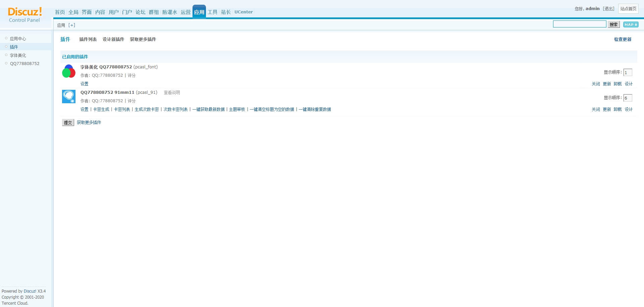Open the UCenter menu item
The image size is (644, 307).
pyautogui.click(x=244, y=12)
